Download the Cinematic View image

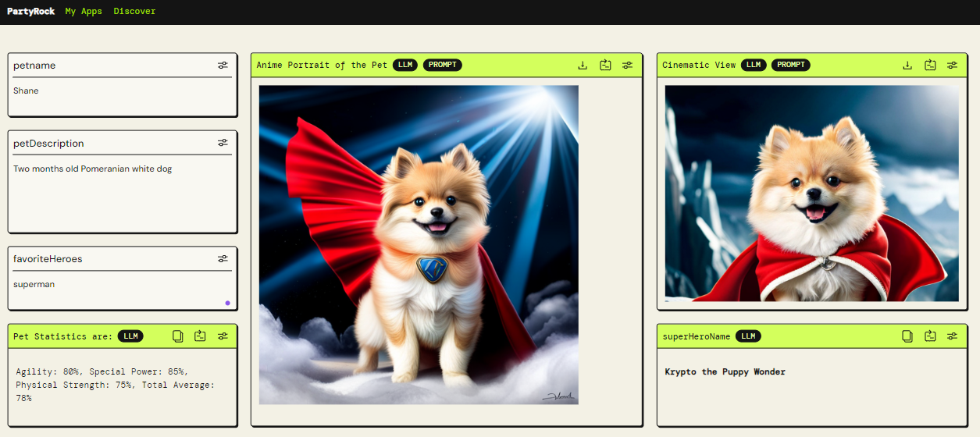[907, 65]
